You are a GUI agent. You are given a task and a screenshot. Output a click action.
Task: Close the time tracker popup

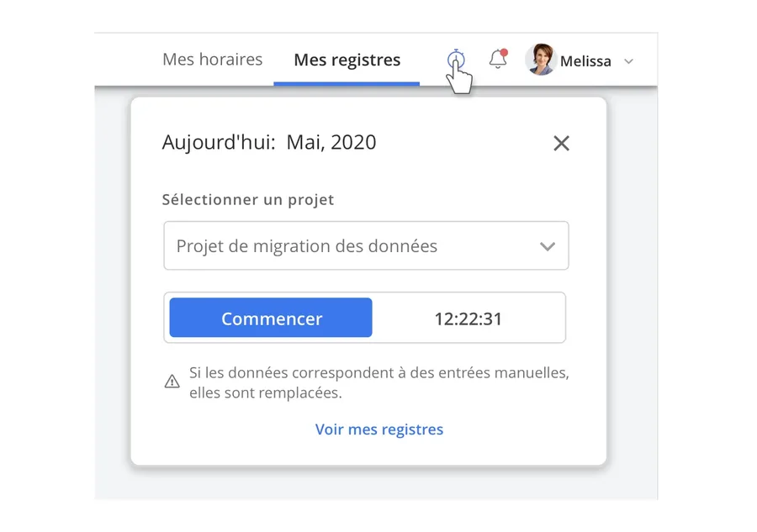tap(561, 144)
